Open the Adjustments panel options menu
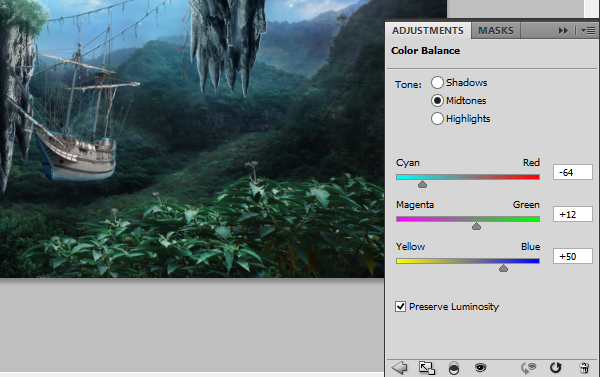This screenshot has height=377, width=600. point(588,31)
